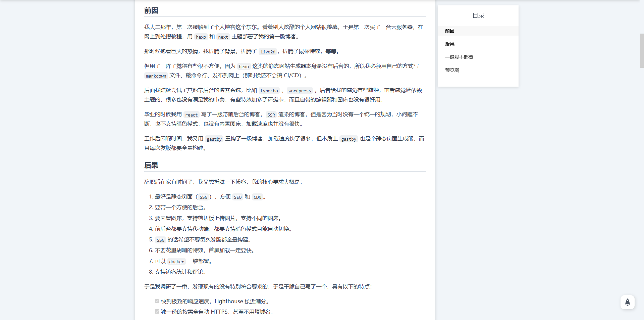Click the 目录 panel title
Screen dimensions: 644x320
click(478, 15)
